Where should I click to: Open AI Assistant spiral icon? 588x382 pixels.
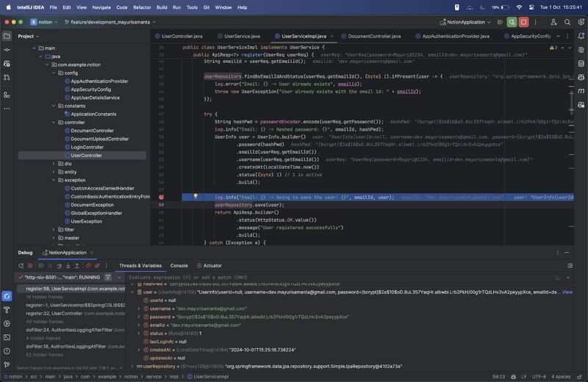tap(581, 50)
